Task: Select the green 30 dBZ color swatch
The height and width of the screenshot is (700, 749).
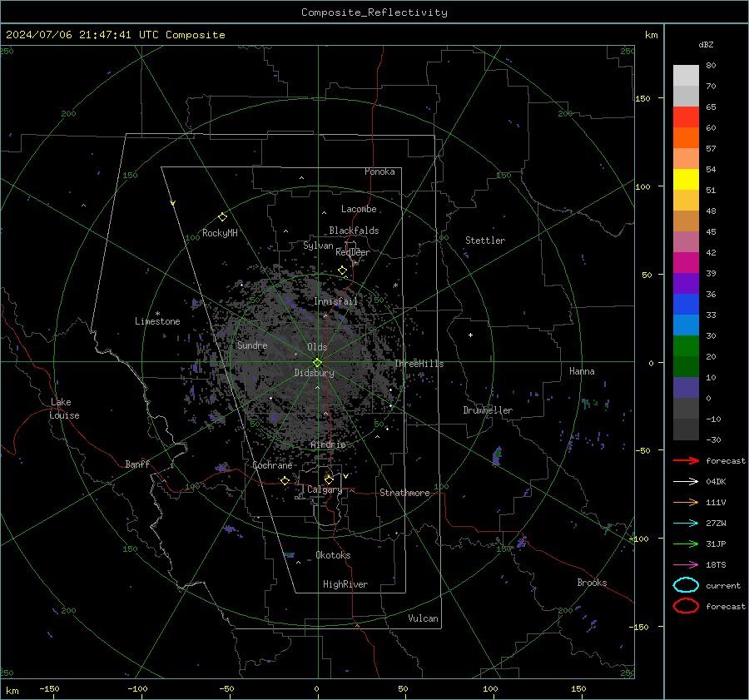Action: click(x=686, y=345)
